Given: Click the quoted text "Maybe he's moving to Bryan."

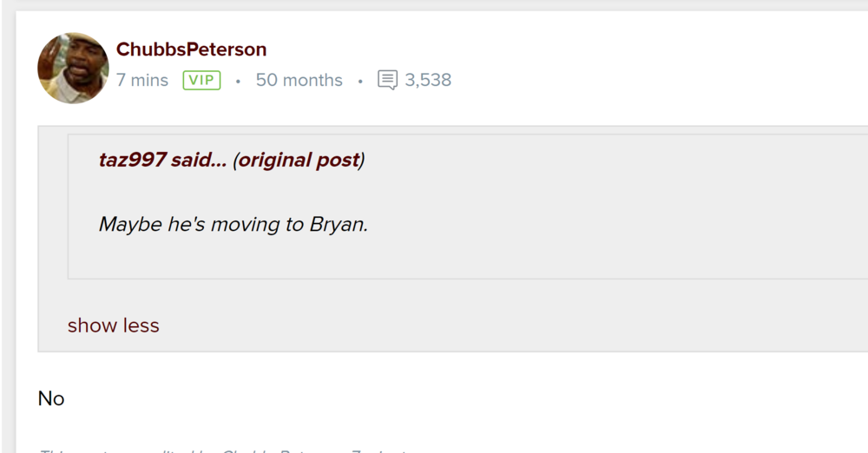Looking at the screenshot, I should (x=233, y=224).
